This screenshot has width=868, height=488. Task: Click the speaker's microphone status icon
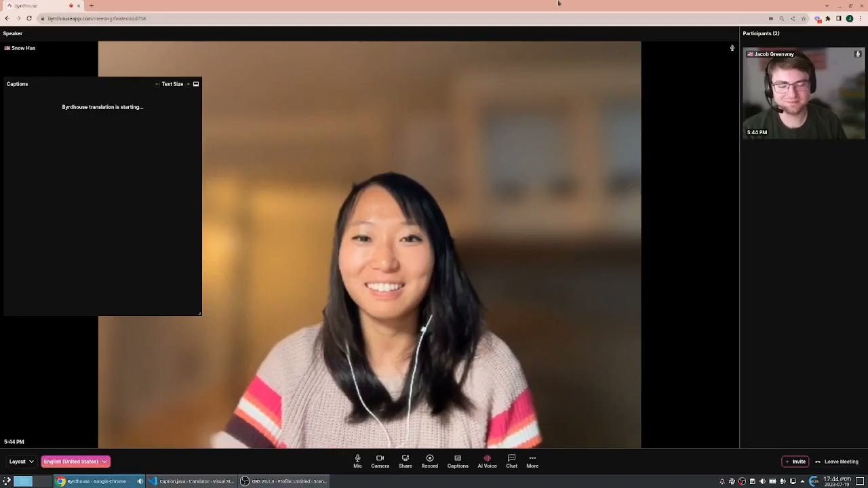tap(732, 48)
